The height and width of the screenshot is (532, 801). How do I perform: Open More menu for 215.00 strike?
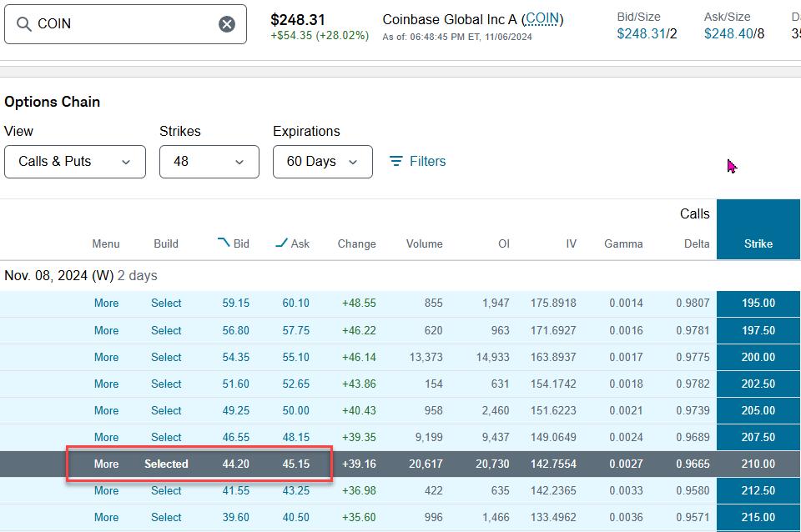click(x=106, y=517)
